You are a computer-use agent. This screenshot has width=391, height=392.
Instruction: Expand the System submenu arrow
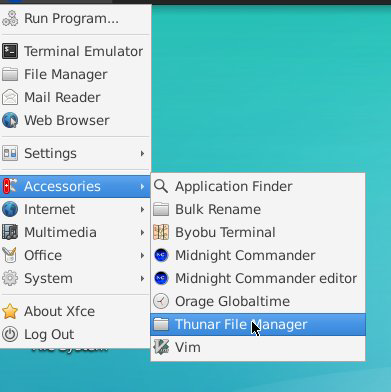(142, 278)
